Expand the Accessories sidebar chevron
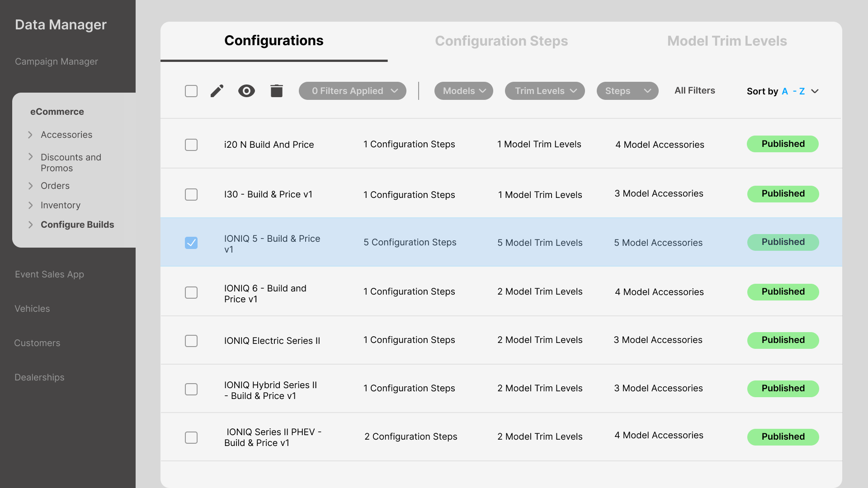868x488 pixels. [30, 135]
